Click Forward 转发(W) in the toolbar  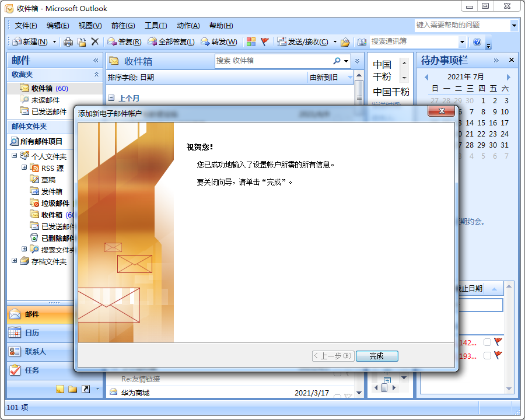coord(219,42)
